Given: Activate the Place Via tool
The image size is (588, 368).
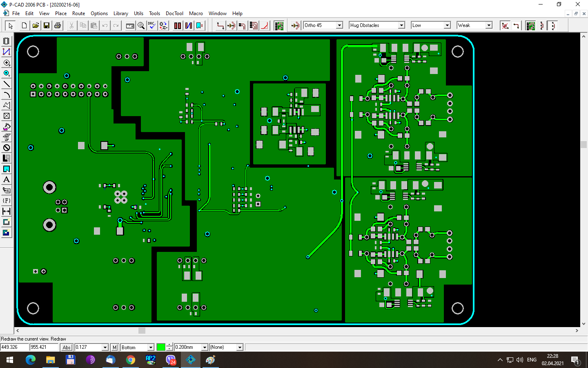Looking at the screenshot, I should 7,73.
